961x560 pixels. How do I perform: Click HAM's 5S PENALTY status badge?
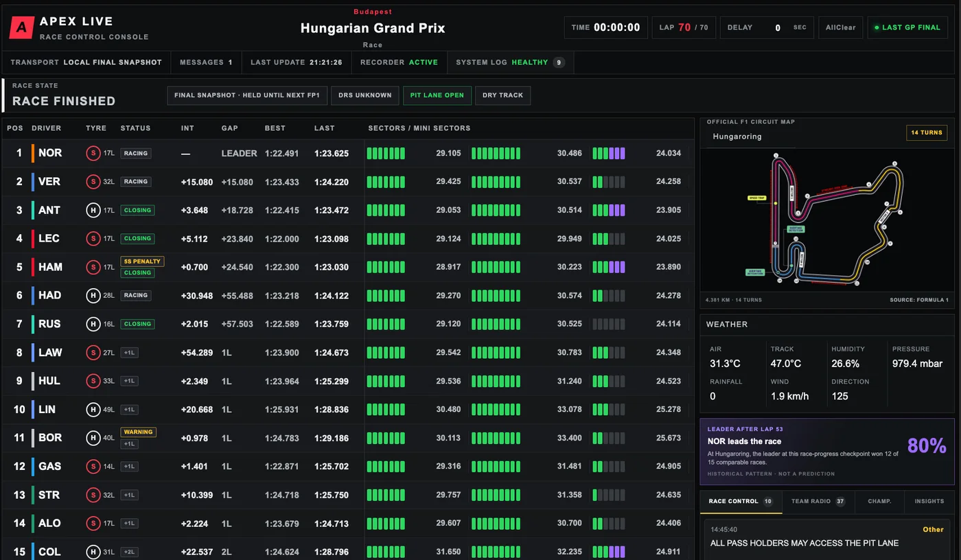(x=141, y=261)
